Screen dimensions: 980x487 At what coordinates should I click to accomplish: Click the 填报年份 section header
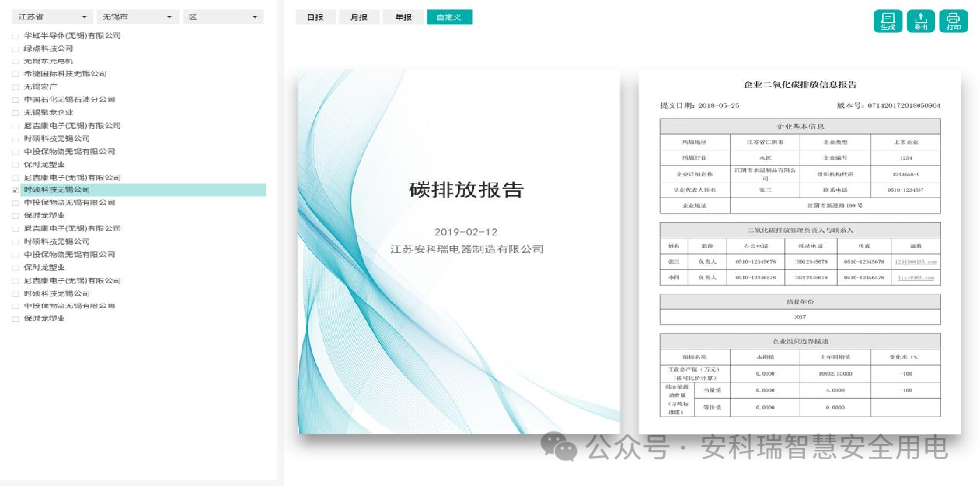800,302
